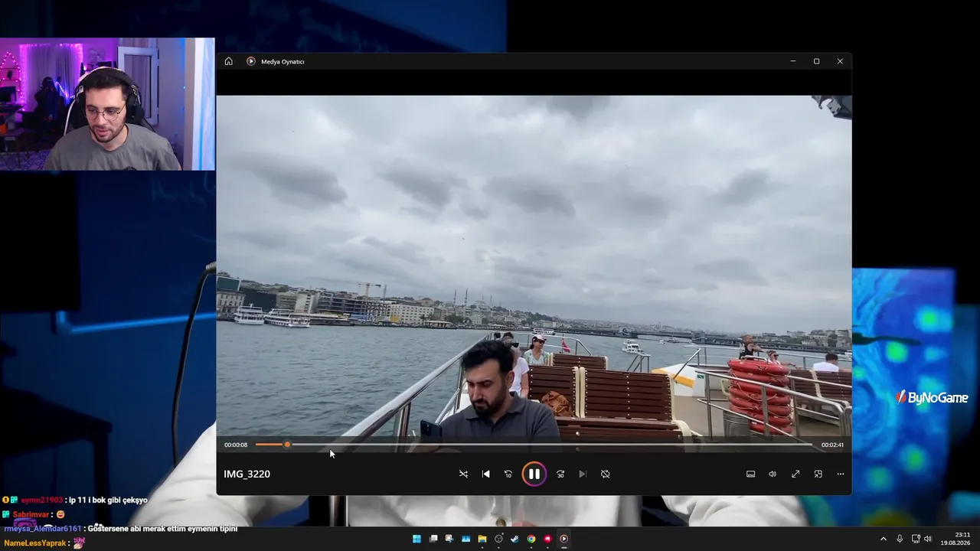The image size is (980, 551).
Task: Switch to mini player view
Action: click(x=818, y=474)
